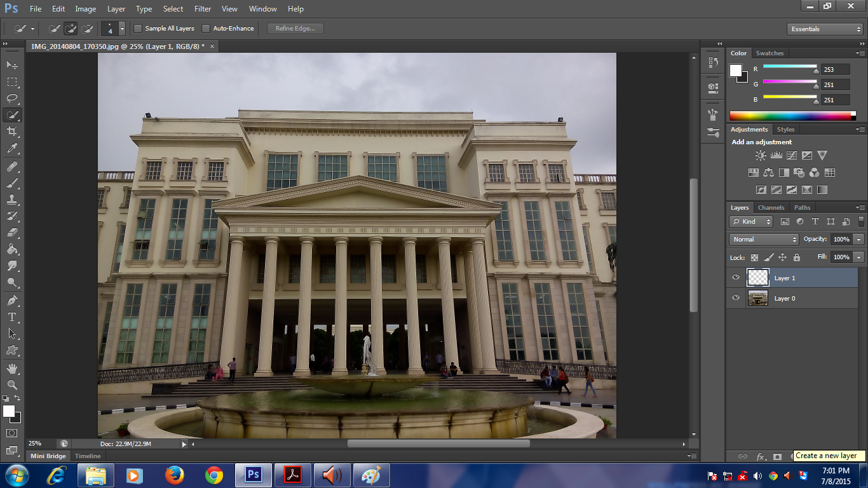Open the Essentials workspace dropdown
The height and width of the screenshot is (488, 868).
(825, 29)
